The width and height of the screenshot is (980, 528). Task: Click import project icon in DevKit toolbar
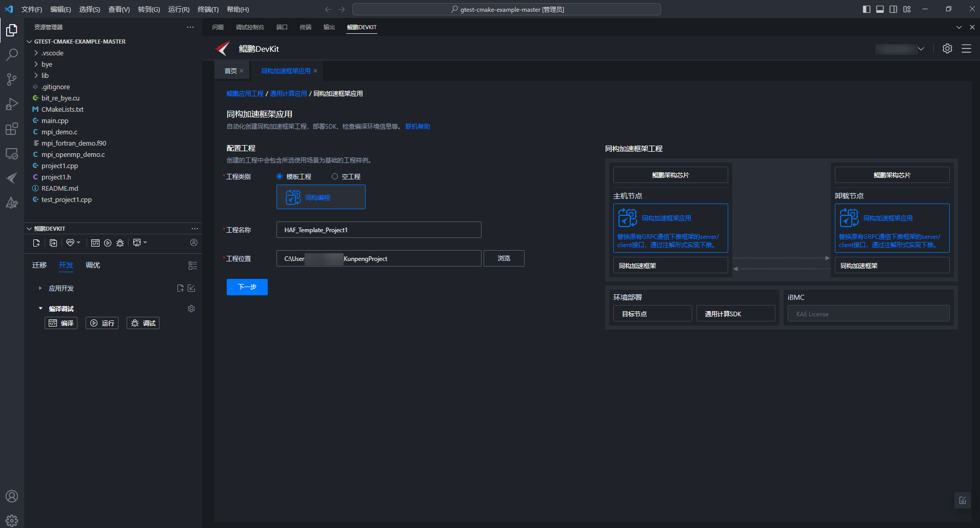(x=53, y=243)
